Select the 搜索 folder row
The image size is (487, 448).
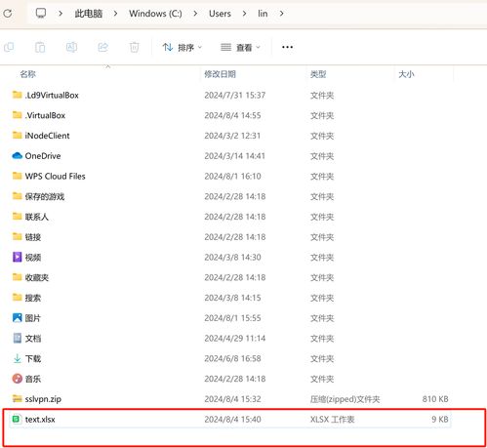(x=229, y=298)
